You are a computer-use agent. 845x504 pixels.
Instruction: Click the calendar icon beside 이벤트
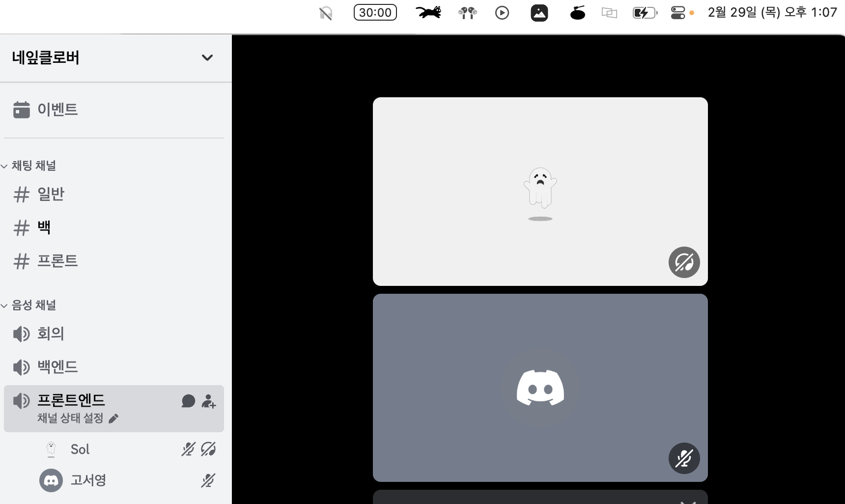click(22, 110)
